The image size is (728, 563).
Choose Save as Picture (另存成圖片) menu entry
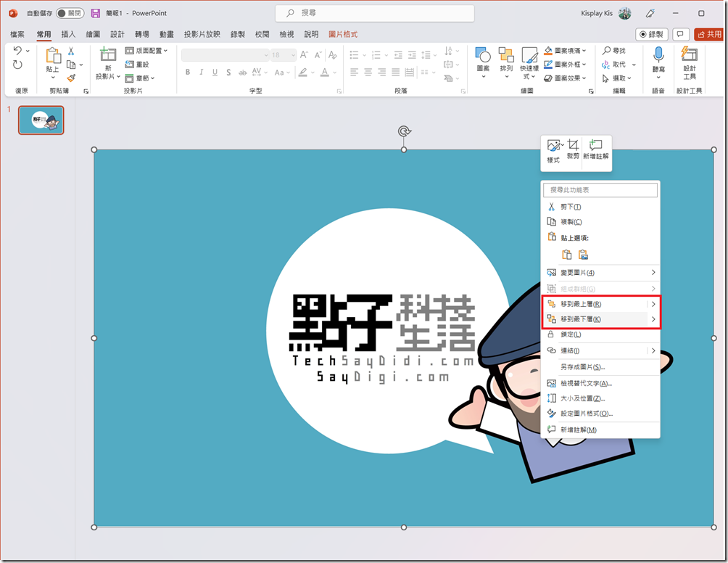click(x=582, y=367)
